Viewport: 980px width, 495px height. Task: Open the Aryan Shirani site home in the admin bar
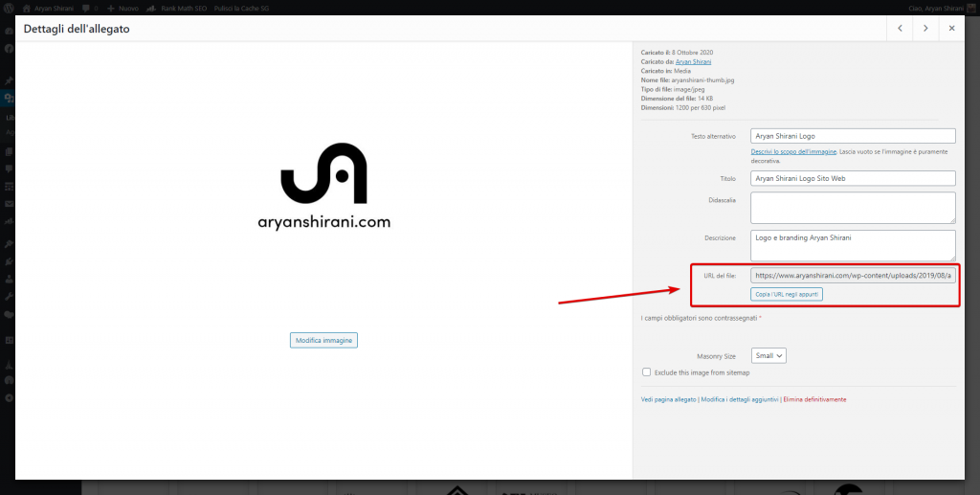click(48, 10)
